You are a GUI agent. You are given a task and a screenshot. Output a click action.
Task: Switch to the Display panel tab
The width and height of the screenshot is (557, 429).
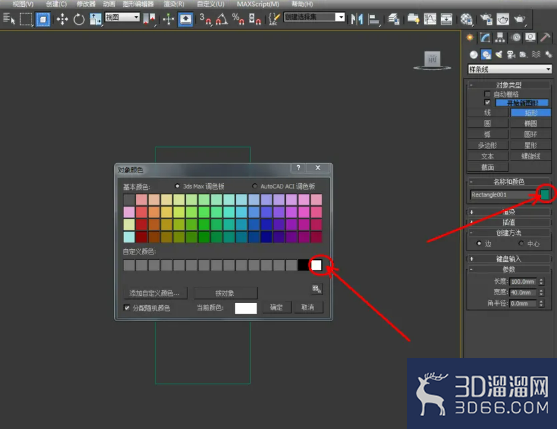pyautogui.click(x=530, y=38)
